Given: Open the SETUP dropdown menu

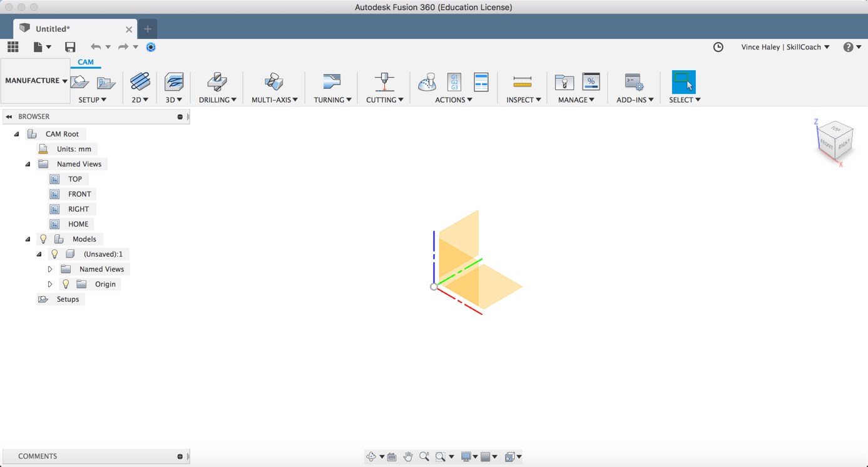Looking at the screenshot, I should coord(92,100).
